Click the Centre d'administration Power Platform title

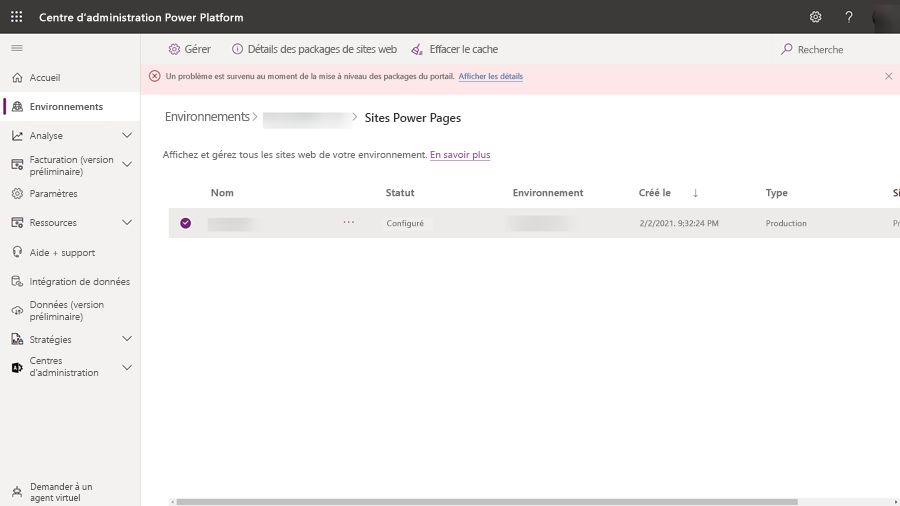pos(141,17)
